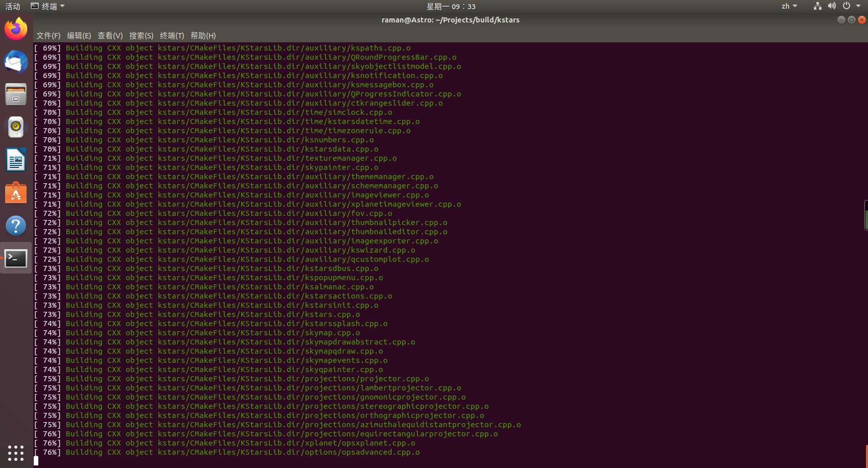868x468 pixels.
Task: Open the network status icon
Action: tap(817, 6)
